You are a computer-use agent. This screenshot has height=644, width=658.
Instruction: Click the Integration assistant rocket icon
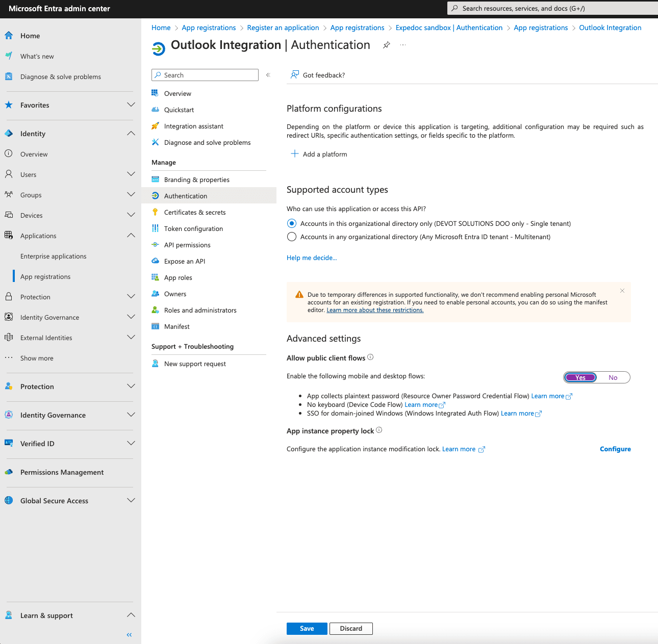coord(155,126)
